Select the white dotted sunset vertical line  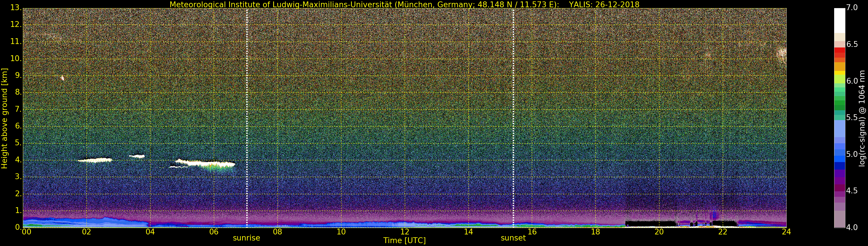pyautogui.click(x=513, y=118)
